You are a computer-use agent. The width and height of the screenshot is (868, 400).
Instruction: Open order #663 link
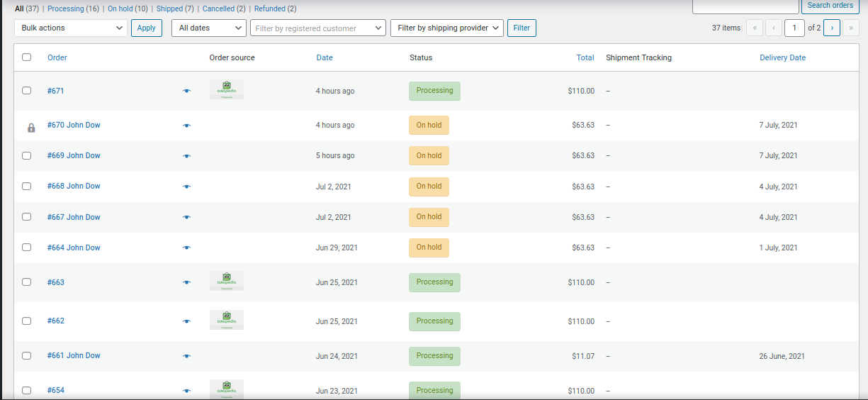tap(56, 282)
